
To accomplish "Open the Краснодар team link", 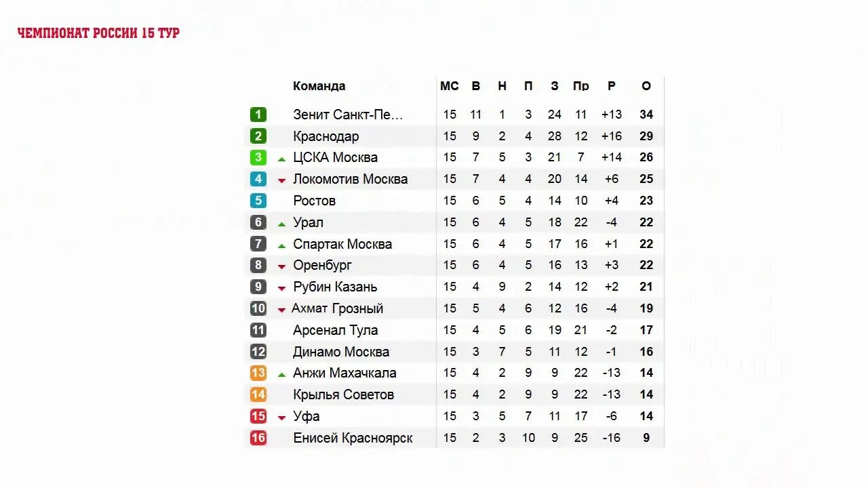I will [x=326, y=136].
